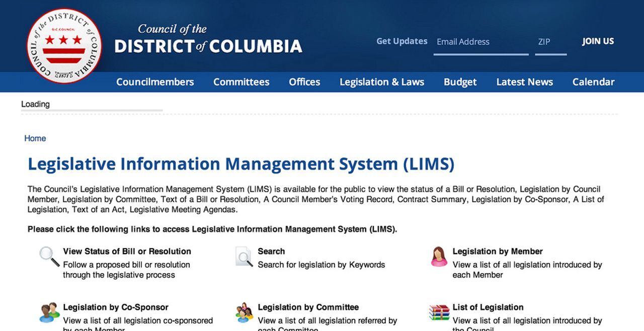Open View Status of Bill or Resolution link

click(x=127, y=252)
